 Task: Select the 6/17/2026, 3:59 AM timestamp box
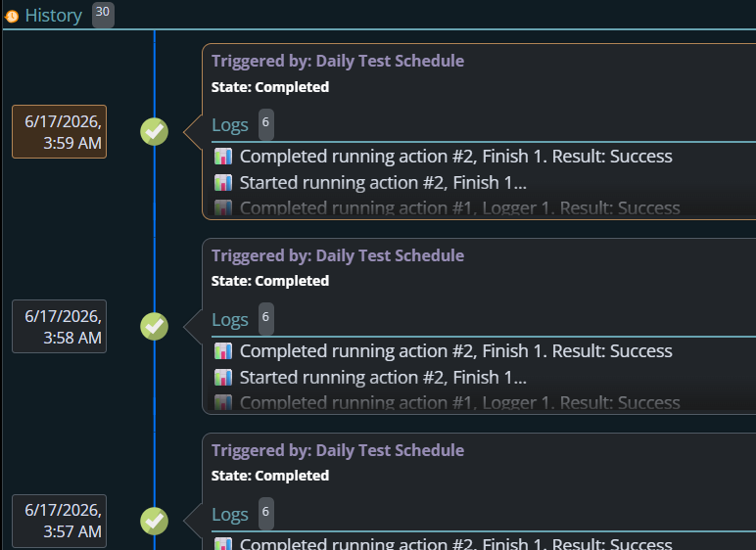tap(60, 131)
